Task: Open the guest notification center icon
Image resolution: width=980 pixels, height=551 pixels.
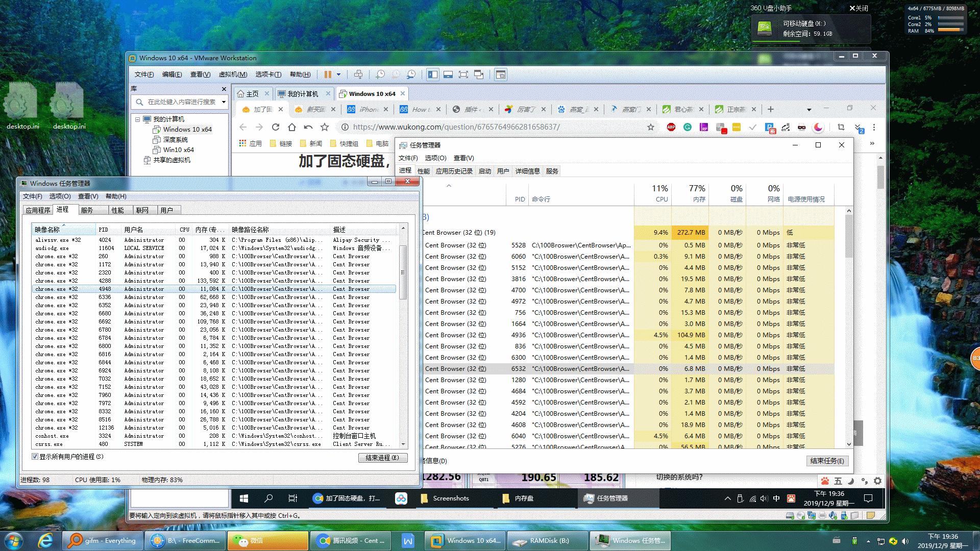Action: point(868,498)
